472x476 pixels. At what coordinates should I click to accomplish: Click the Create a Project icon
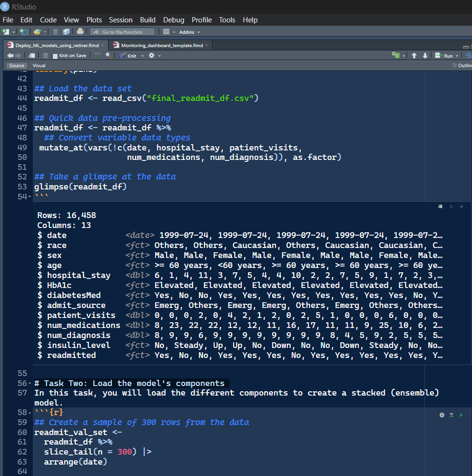pos(24,31)
